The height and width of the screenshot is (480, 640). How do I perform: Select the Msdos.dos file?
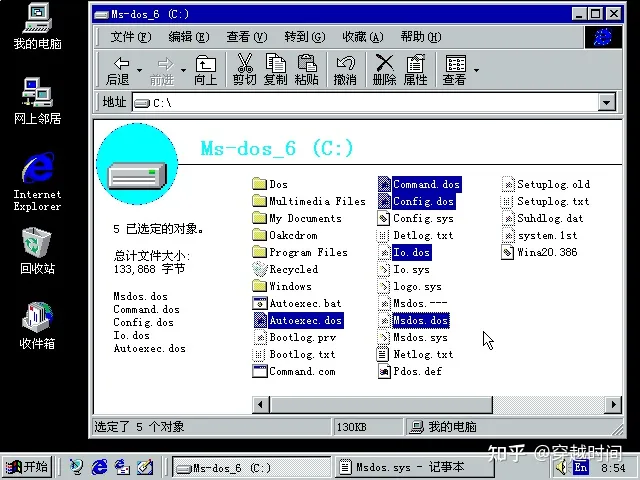pos(413,320)
